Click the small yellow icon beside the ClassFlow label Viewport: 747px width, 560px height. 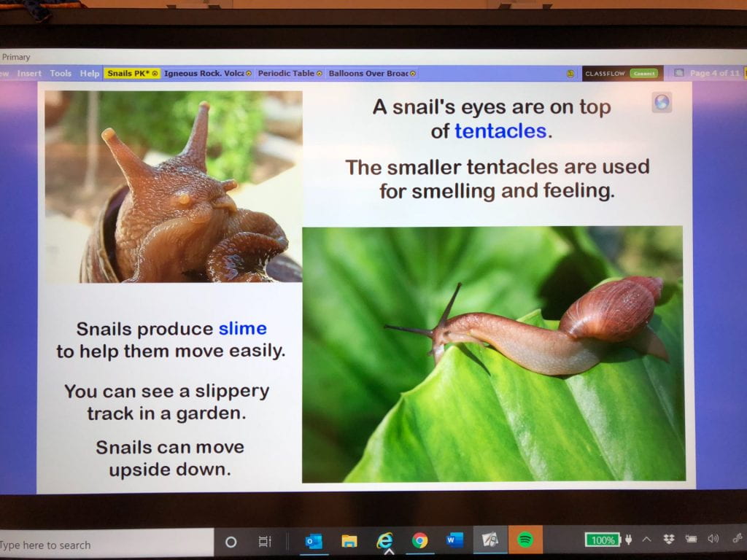(x=570, y=74)
